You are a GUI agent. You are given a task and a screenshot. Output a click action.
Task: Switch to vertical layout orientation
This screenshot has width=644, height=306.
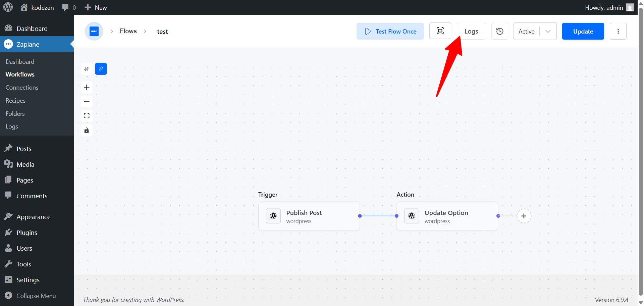click(87, 69)
